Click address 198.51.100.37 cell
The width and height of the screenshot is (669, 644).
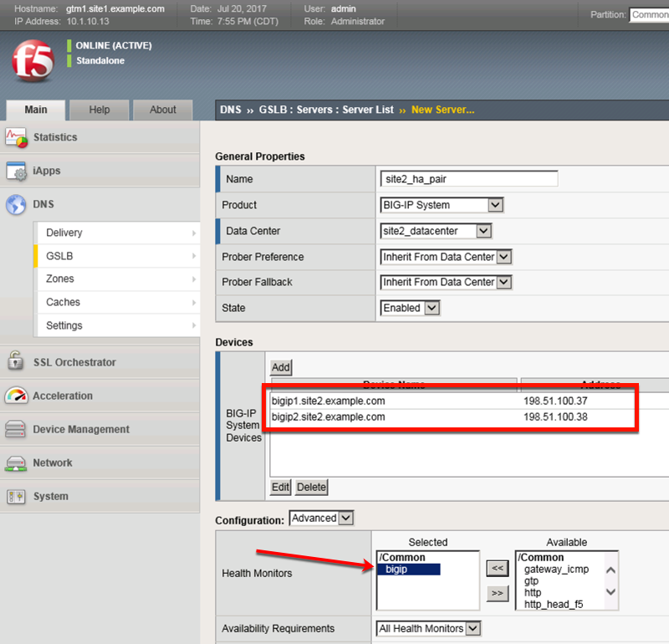[555, 401]
